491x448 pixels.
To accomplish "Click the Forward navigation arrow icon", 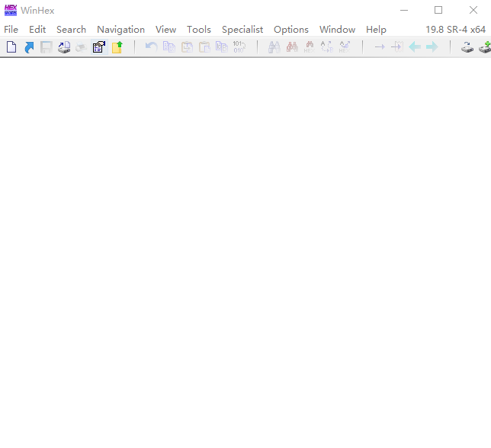I will point(432,47).
